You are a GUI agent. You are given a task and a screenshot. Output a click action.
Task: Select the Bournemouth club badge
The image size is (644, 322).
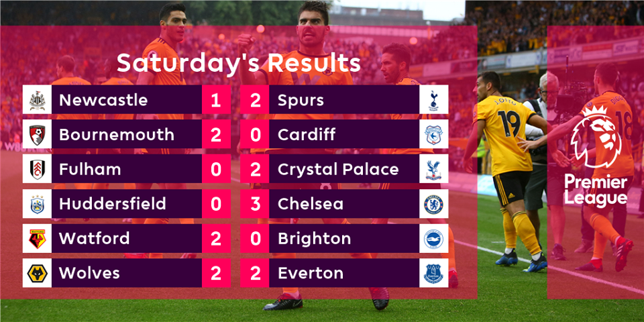click(x=37, y=134)
